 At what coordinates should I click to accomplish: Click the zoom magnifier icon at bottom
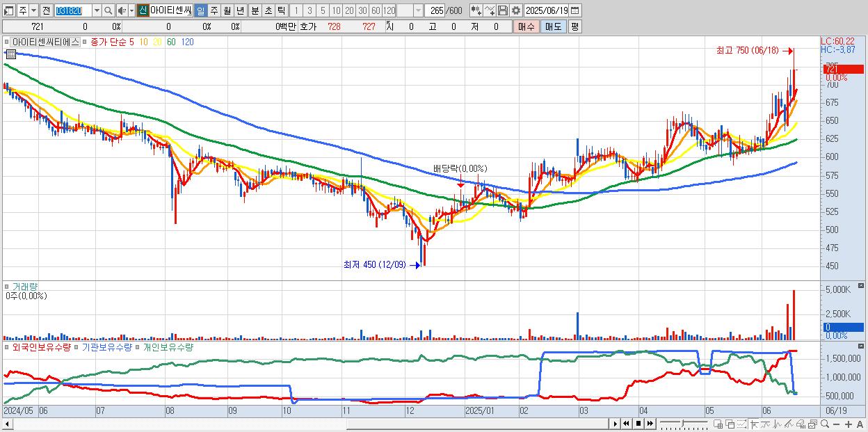tap(823, 424)
